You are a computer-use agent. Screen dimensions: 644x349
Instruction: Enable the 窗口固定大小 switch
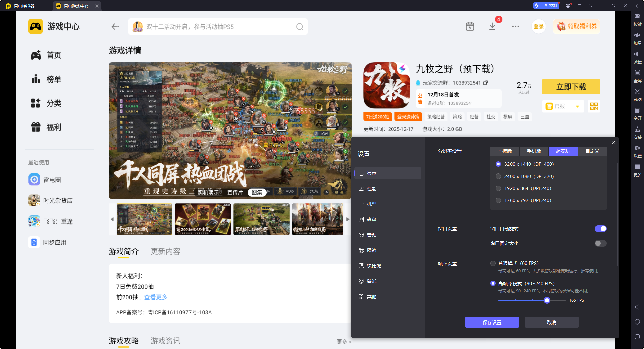600,243
